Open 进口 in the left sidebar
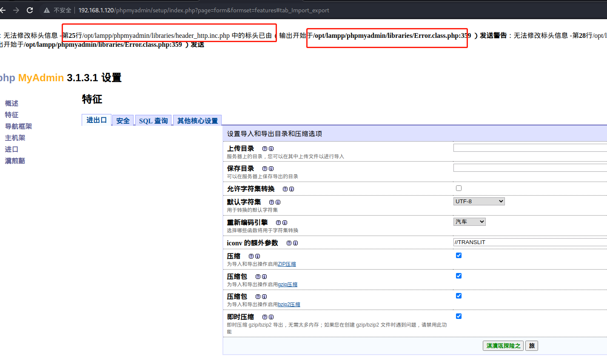Viewport: 607px width, 364px height. pos(11,149)
